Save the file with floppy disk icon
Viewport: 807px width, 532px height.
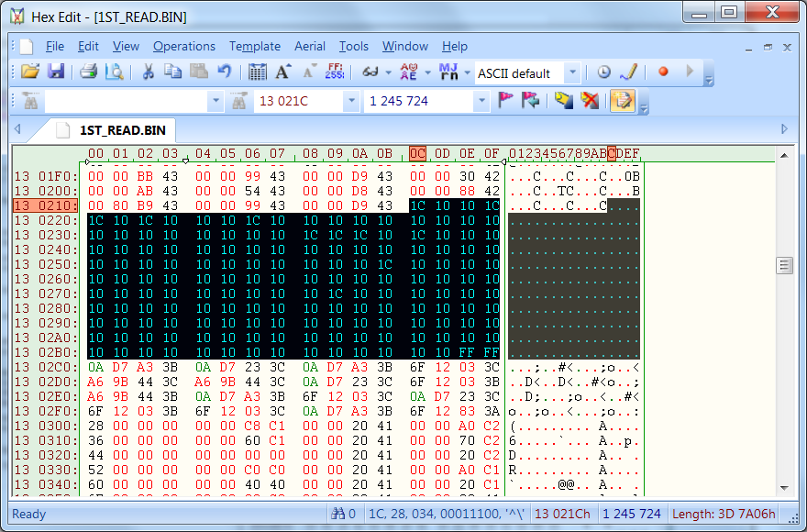tap(56, 72)
